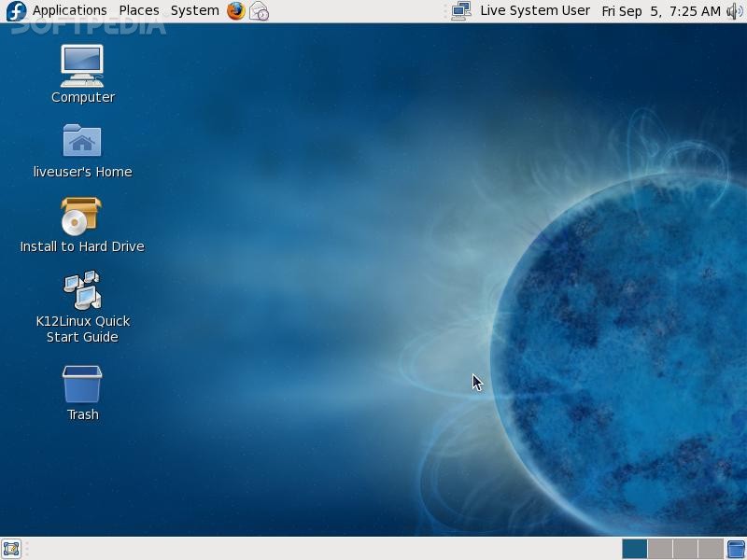Launch Firefox from the top panel
Image resolution: width=747 pixels, height=560 pixels.
tap(236, 11)
